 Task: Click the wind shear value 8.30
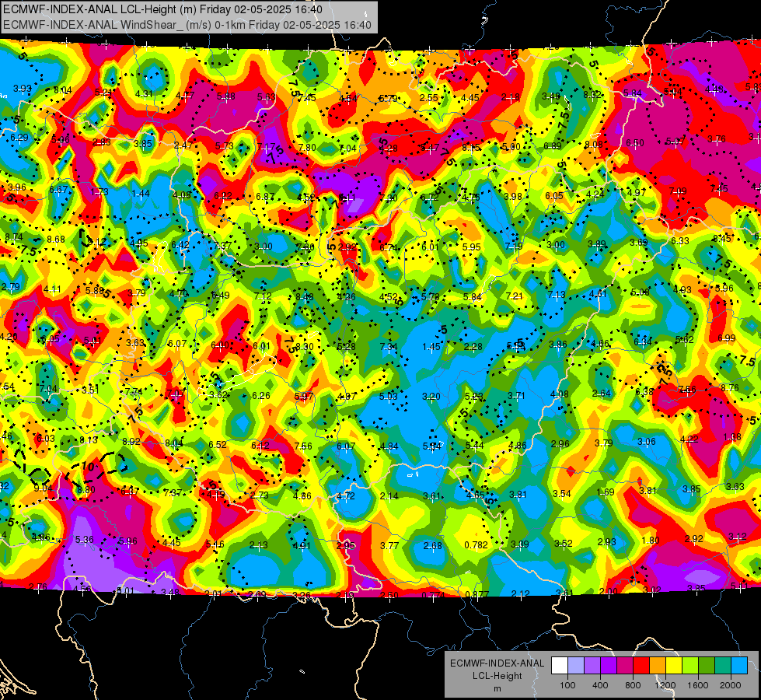[x=304, y=346]
